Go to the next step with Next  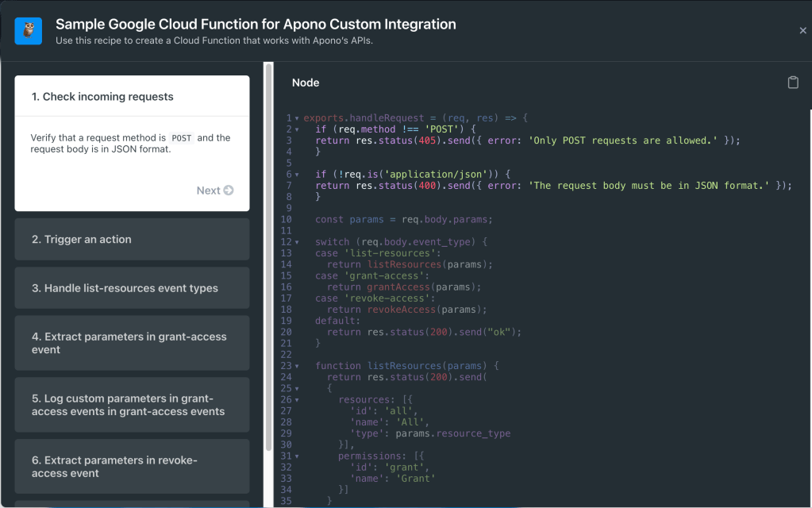click(214, 190)
